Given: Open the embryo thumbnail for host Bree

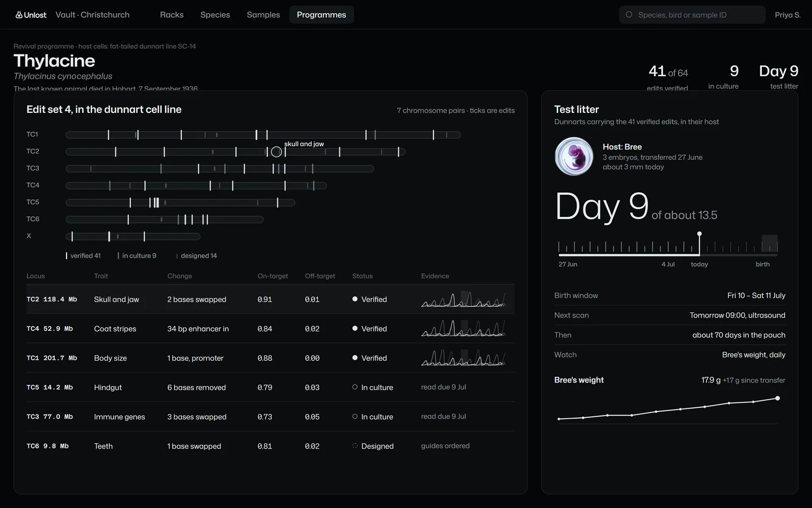Looking at the screenshot, I should click(x=574, y=156).
